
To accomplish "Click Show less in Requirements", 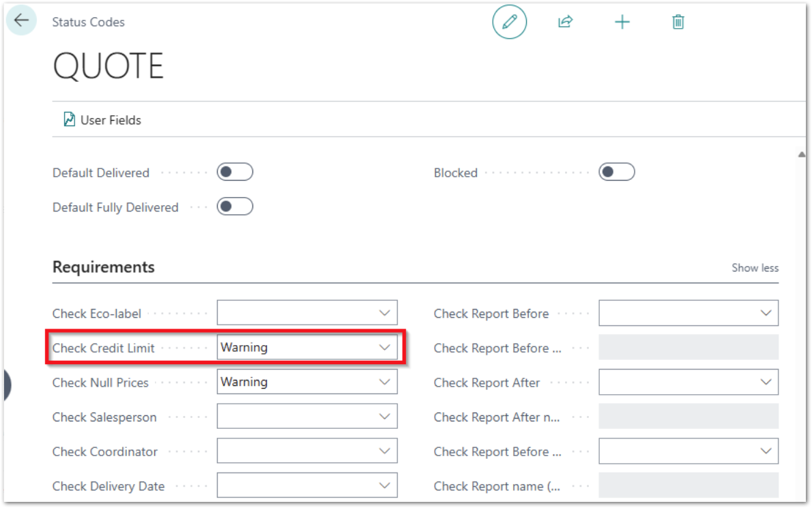I will (755, 268).
